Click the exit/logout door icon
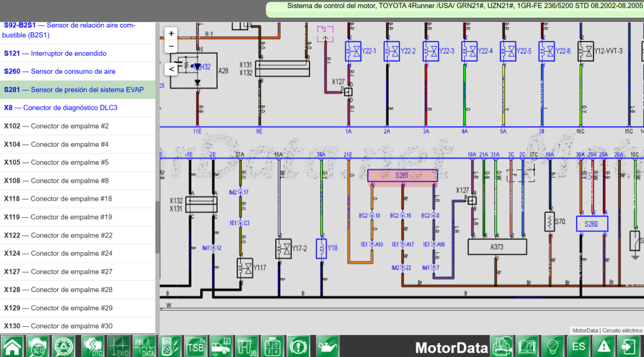Image resolution: width=644 pixels, height=357 pixels. [629, 346]
